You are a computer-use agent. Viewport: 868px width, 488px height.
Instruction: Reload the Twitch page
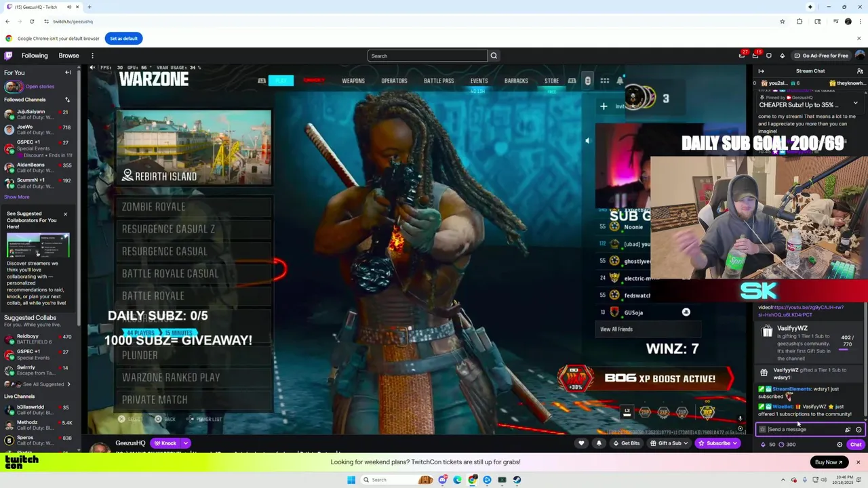[32, 22]
